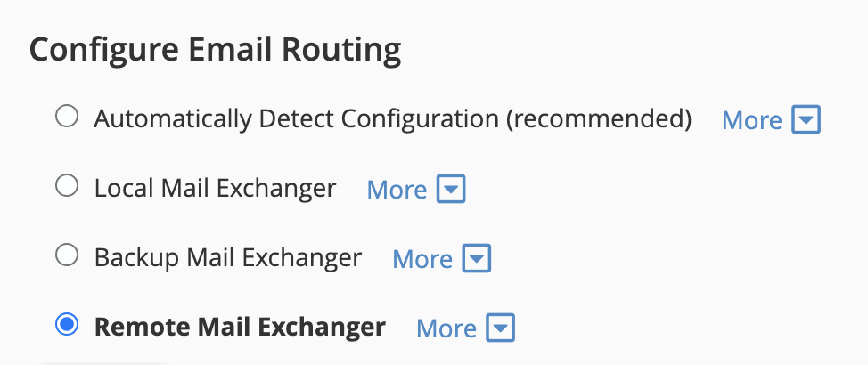
Task: Click the bold 'Remote Mail Exchanger' label
Action: coord(240,327)
